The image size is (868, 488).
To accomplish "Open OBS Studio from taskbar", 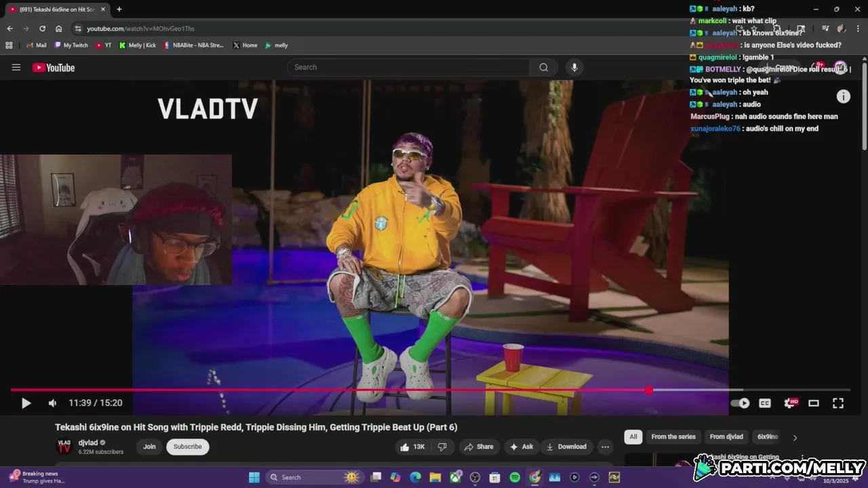I will (475, 477).
